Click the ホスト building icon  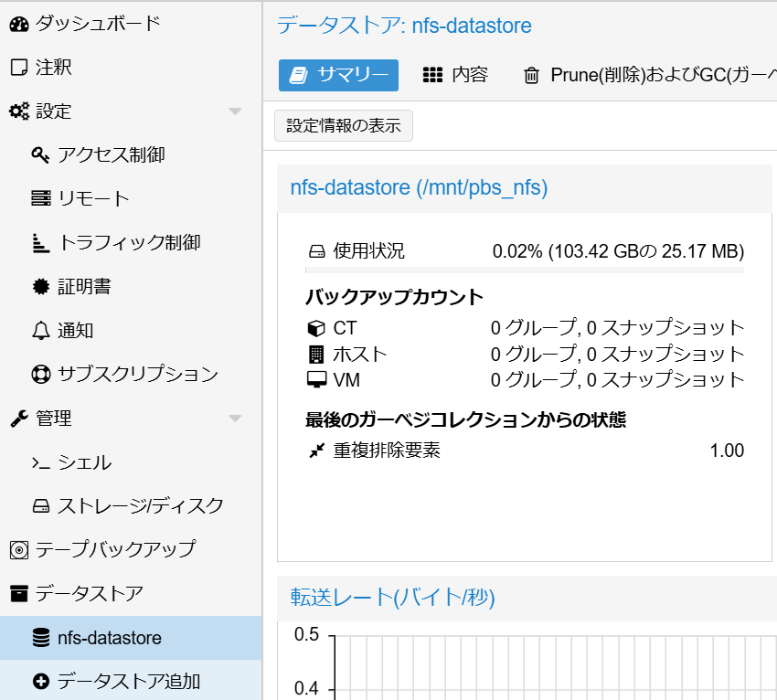[x=316, y=355]
